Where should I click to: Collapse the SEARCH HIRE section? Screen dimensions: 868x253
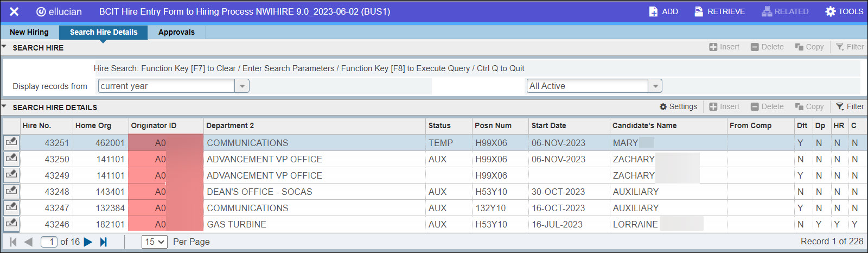4,47
